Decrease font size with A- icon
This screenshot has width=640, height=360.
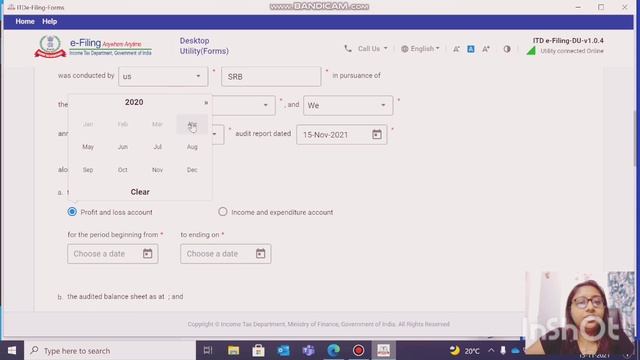[456, 49]
